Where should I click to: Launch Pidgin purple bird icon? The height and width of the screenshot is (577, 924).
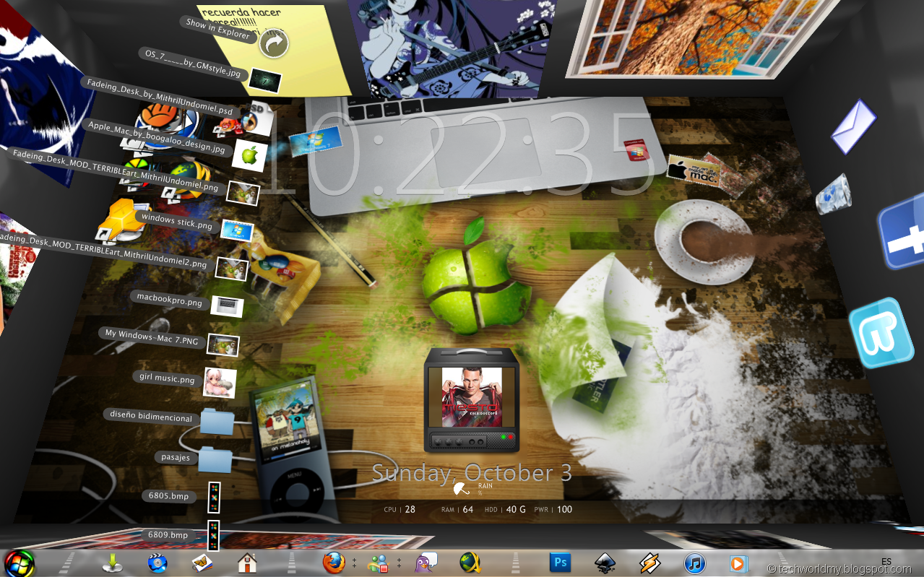426,563
